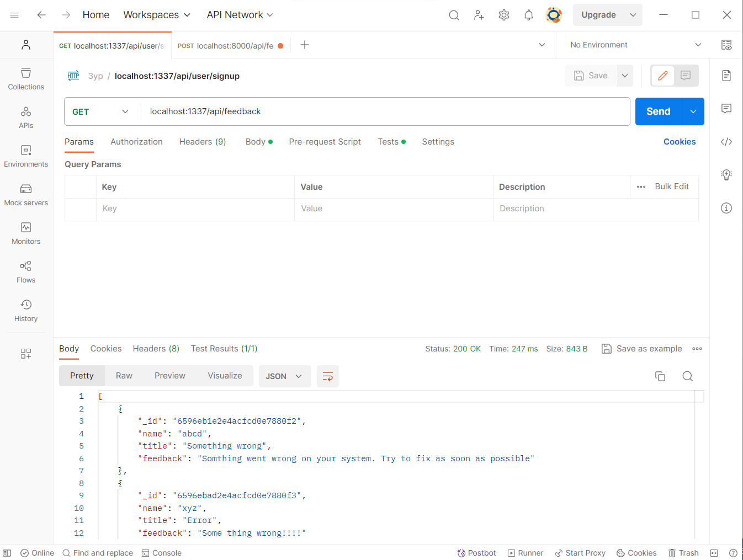Image resolution: width=743 pixels, height=560 pixels.
Task: View response Cookies tab
Action: coord(106,349)
